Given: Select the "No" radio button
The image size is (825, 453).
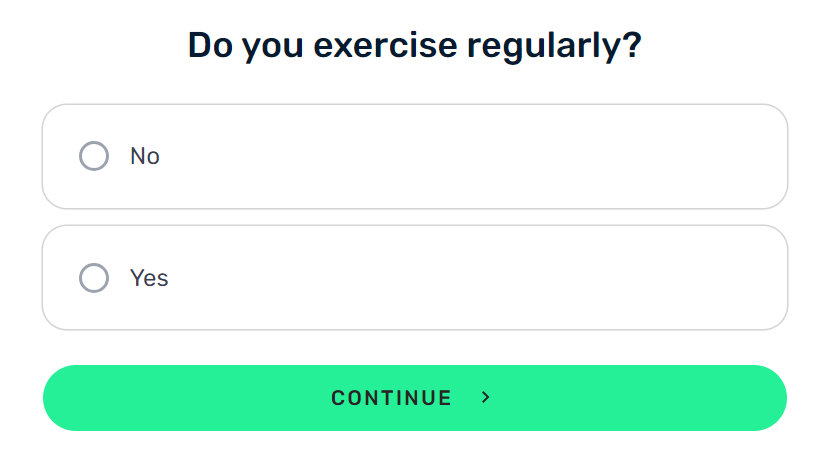Looking at the screenshot, I should tap(94, 156).
